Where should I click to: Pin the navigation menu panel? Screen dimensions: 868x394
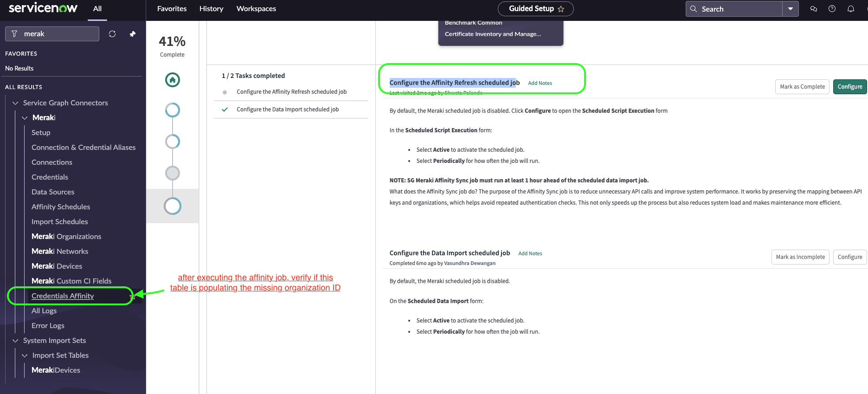coord(133,34)
